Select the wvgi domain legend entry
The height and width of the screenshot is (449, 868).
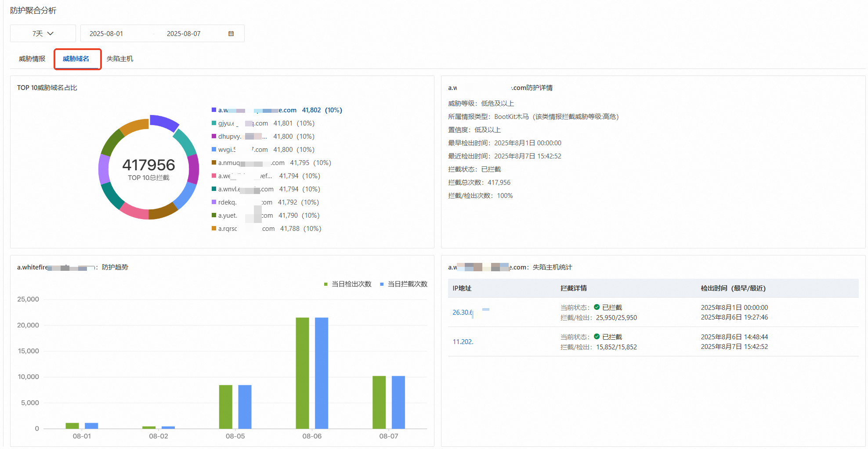[263, 150]
